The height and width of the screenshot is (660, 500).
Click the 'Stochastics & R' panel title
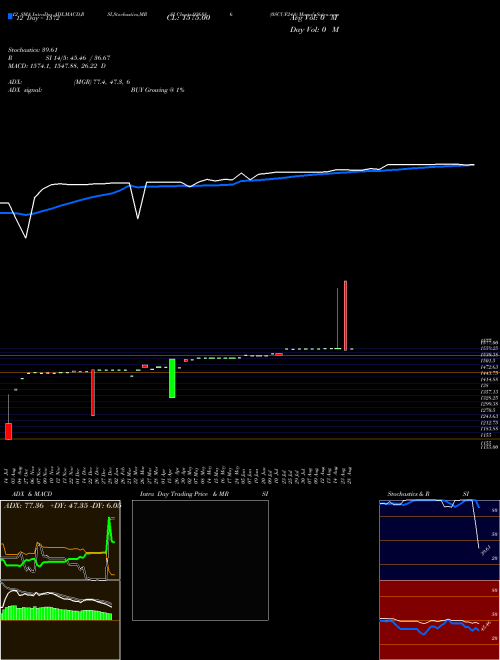(x=408, y=494)
